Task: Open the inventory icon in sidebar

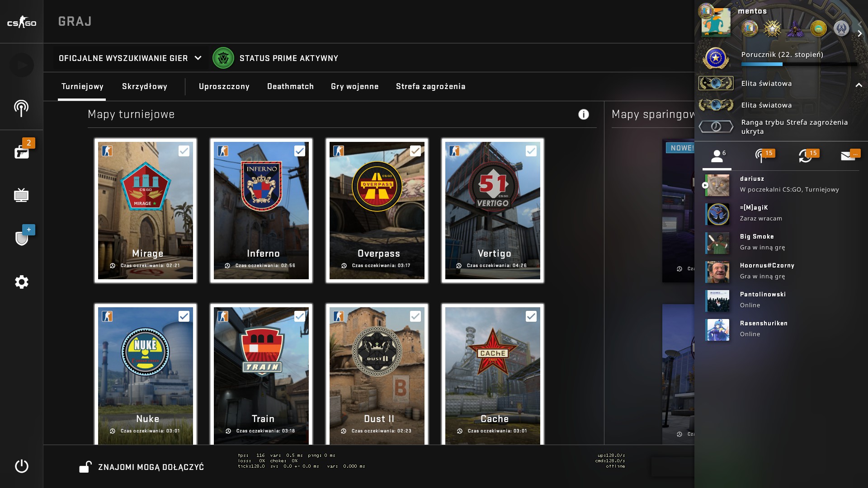Action: coord(21,152)
